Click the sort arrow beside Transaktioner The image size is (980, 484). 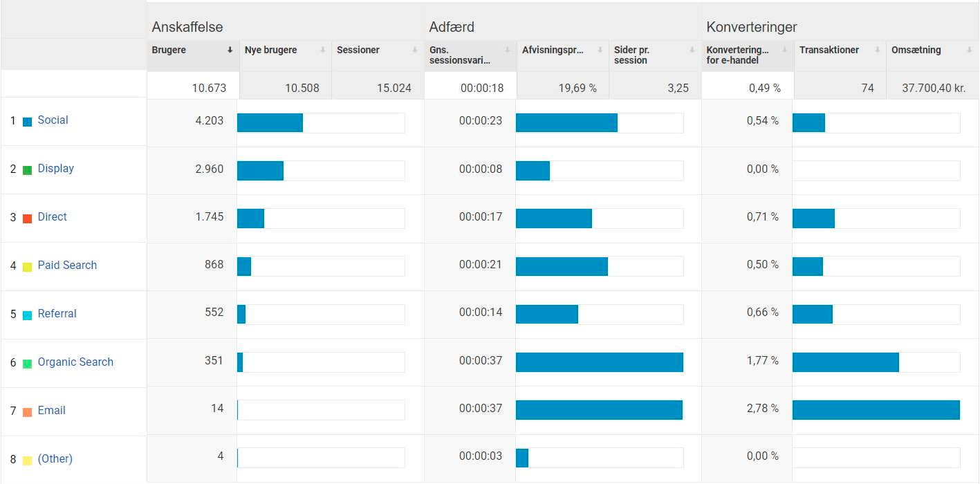point(877,50)
